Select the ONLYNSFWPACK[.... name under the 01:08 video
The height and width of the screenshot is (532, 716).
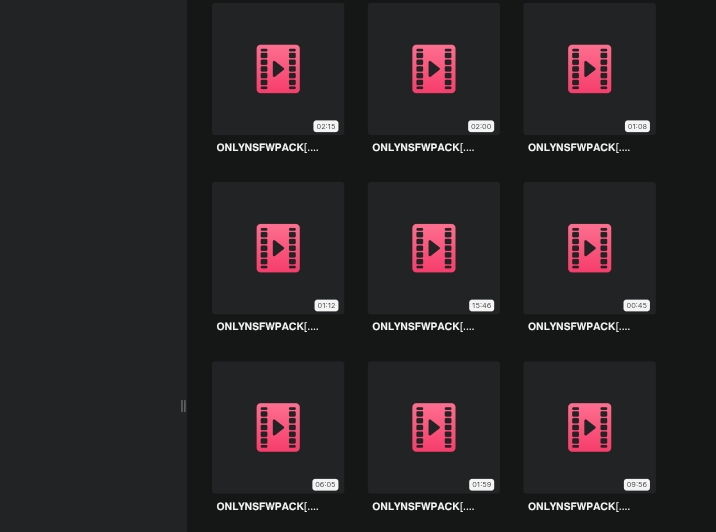[579, 147]
